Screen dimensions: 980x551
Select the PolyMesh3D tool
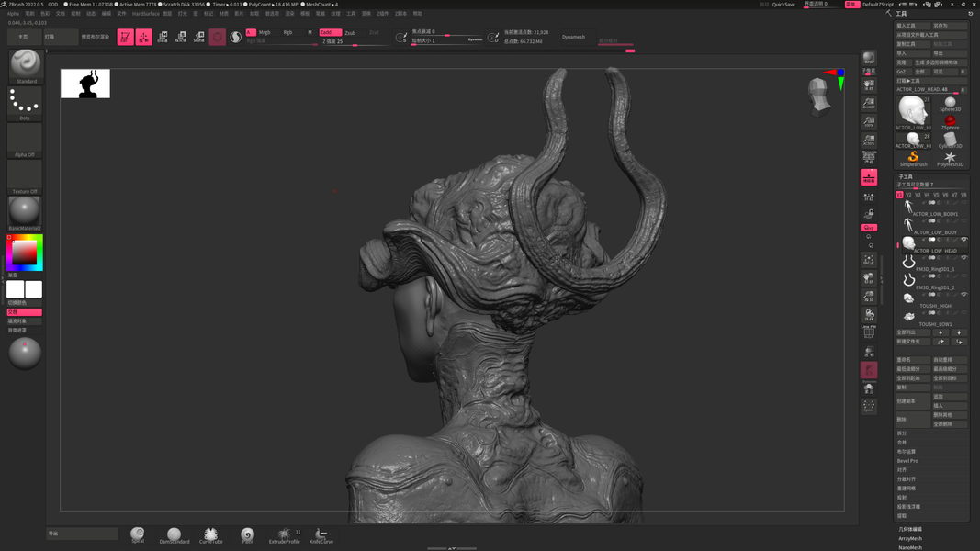950,159
